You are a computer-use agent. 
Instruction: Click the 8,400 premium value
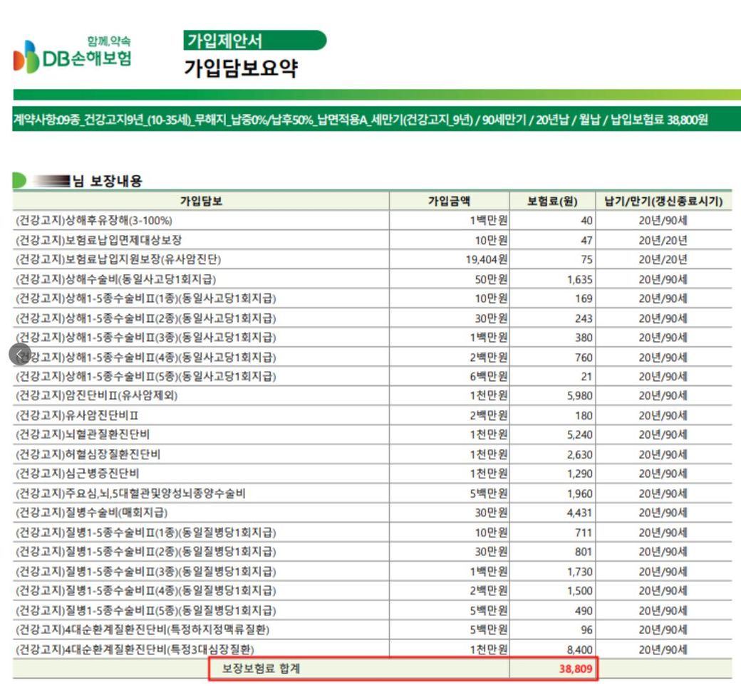point(579,649)
